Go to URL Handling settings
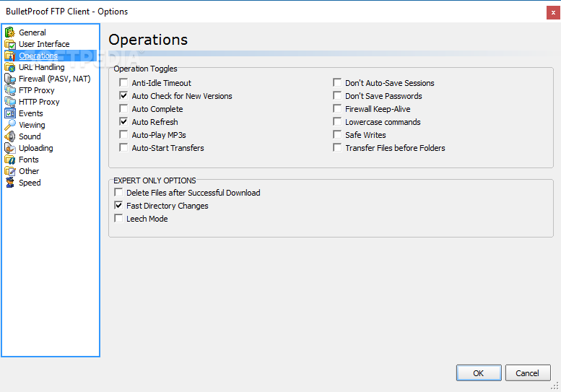 [41, 67]
